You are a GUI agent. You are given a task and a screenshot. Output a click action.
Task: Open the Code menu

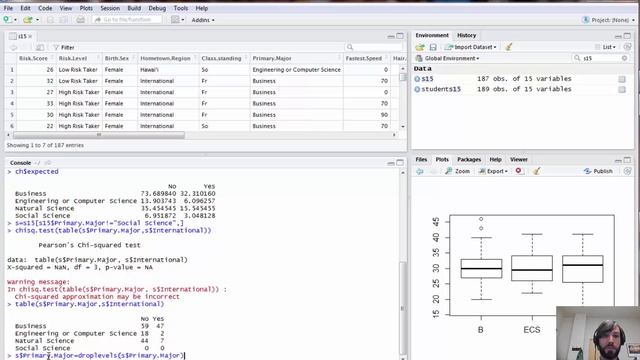(45, 8)
